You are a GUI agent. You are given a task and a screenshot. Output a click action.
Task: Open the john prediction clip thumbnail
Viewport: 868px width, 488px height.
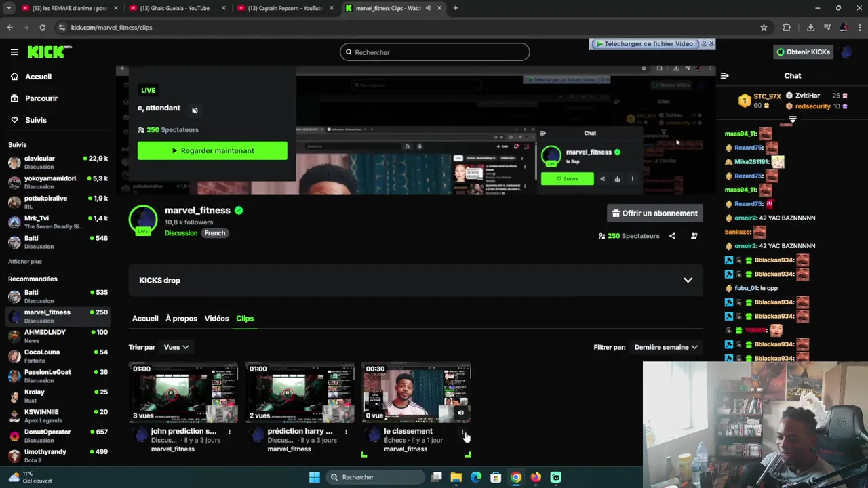[x=183, y=392]
